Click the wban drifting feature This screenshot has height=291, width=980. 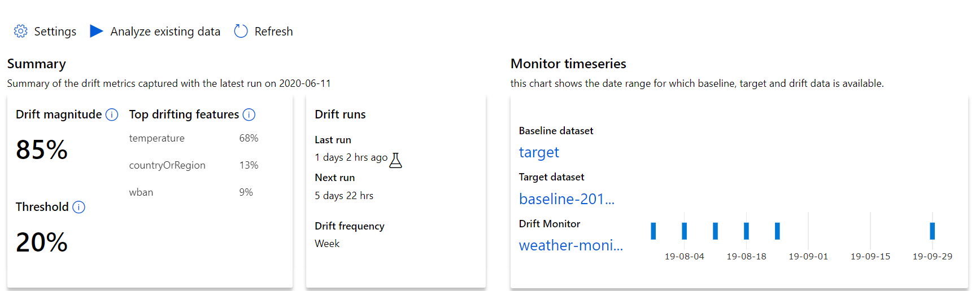(x=141, y=192)
